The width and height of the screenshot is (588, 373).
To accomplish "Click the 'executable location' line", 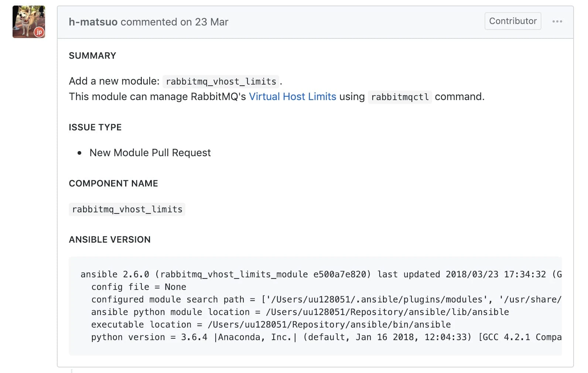I will point(271,325).
